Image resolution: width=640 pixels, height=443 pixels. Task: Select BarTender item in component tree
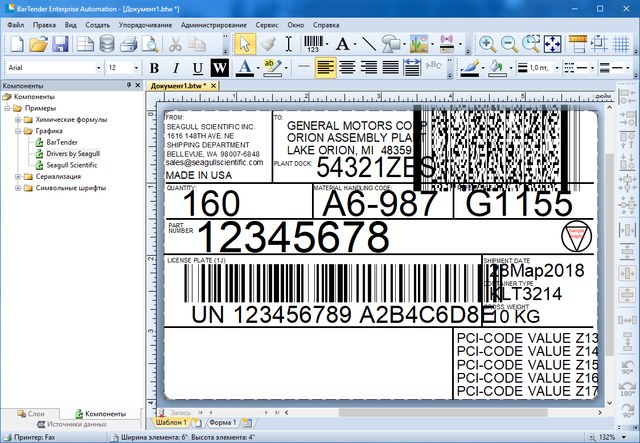point(62,142)
